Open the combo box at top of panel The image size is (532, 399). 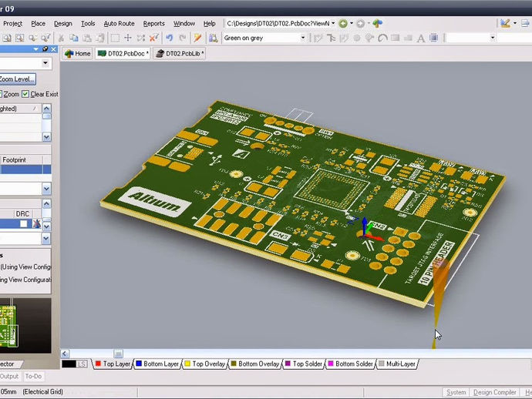coord(45,63)
